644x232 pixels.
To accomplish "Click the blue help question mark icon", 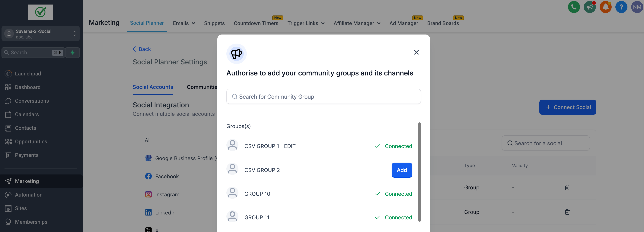I will [x=621, y=7].
